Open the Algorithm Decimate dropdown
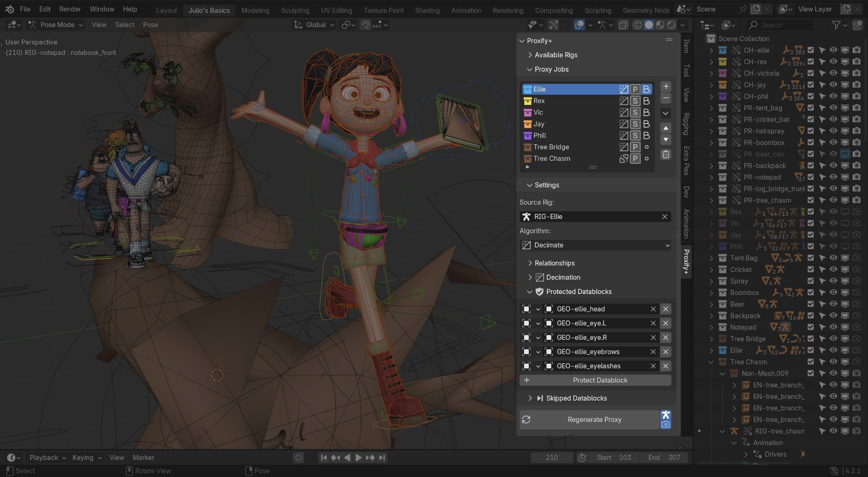This screenshot has width=868, height=477. (x=595, y=245)
